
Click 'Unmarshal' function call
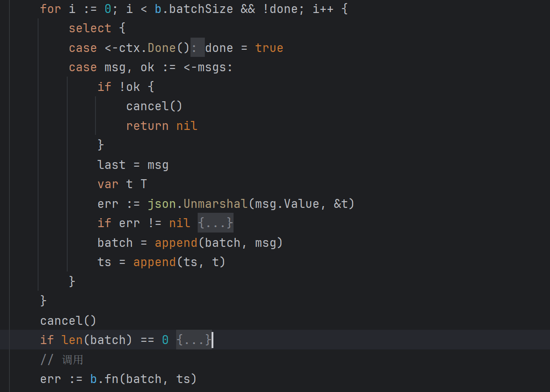coord(216,203)
